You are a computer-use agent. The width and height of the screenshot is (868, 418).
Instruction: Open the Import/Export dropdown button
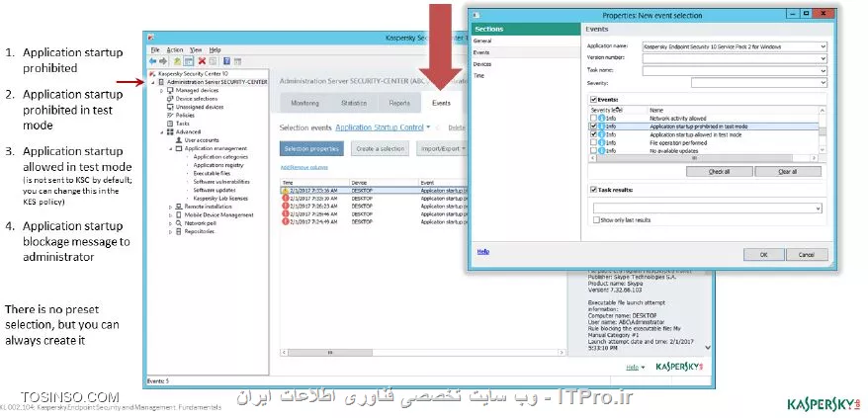click(444, 149)
